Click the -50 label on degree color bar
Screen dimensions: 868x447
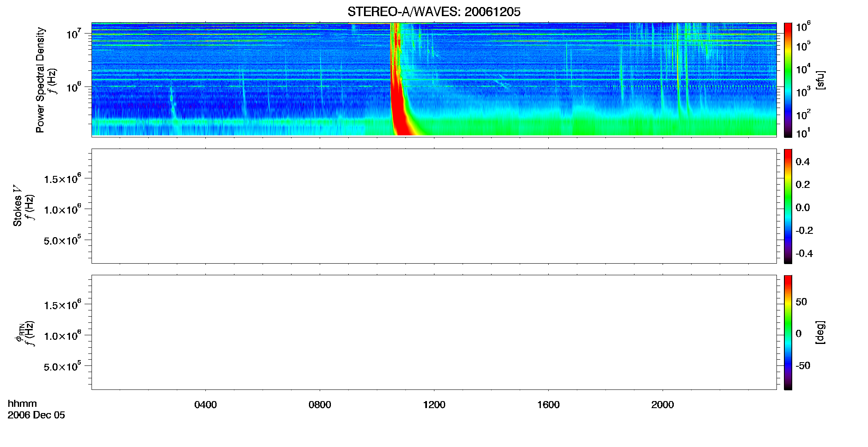click(803, 366)
